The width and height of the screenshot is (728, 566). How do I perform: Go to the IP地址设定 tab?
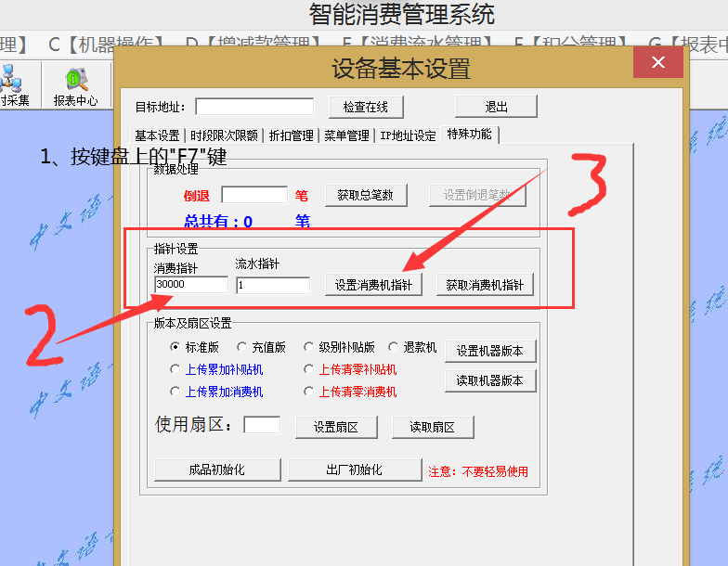coord(408,135)
